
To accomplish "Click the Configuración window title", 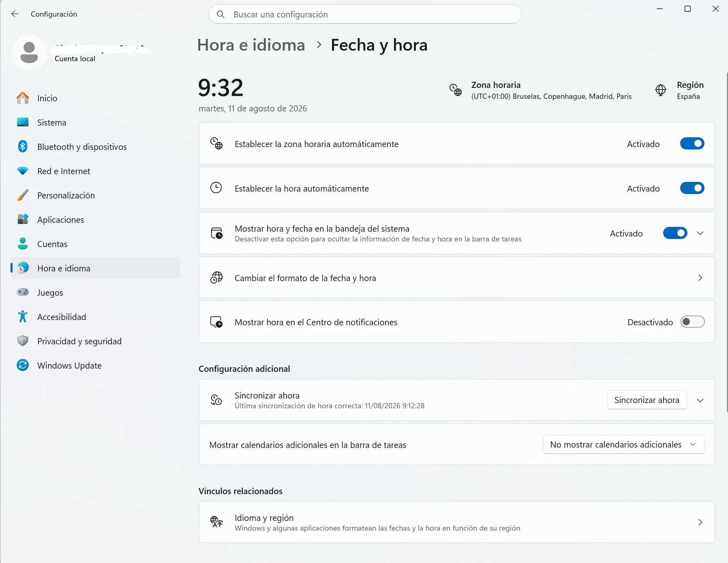I will (54, 14).
